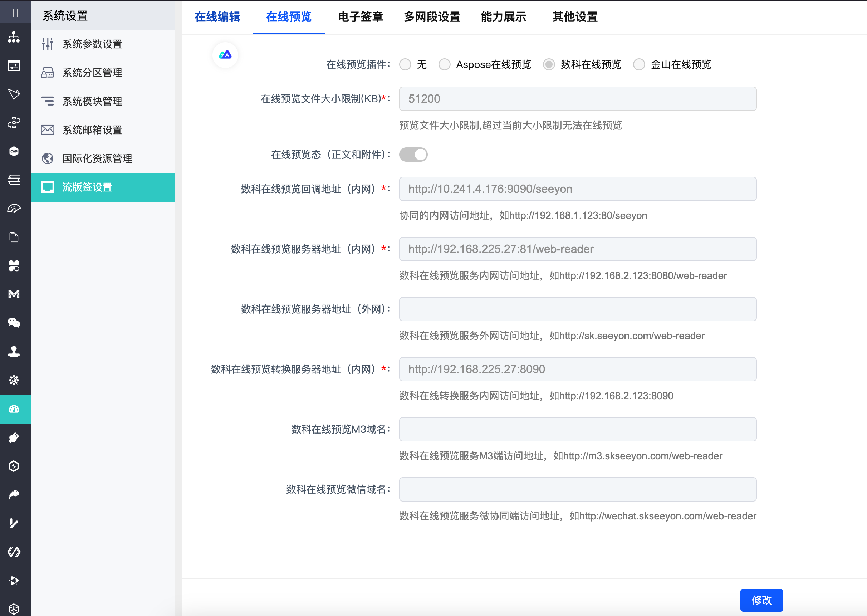
Task: Open 系统参数设置 menu item
Action: tap(92, 44)
